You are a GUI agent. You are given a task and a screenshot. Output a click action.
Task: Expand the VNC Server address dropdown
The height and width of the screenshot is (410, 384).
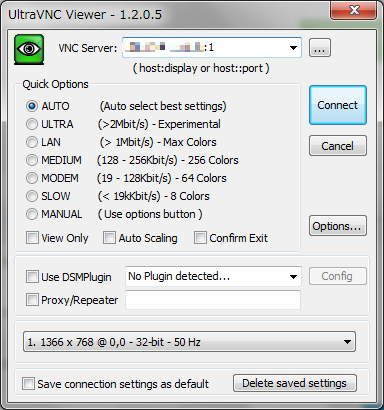tap(293, 48)
